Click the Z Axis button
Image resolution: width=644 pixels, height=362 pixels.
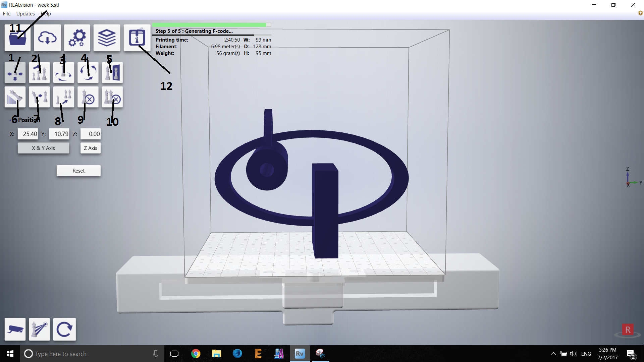[91, 148]
